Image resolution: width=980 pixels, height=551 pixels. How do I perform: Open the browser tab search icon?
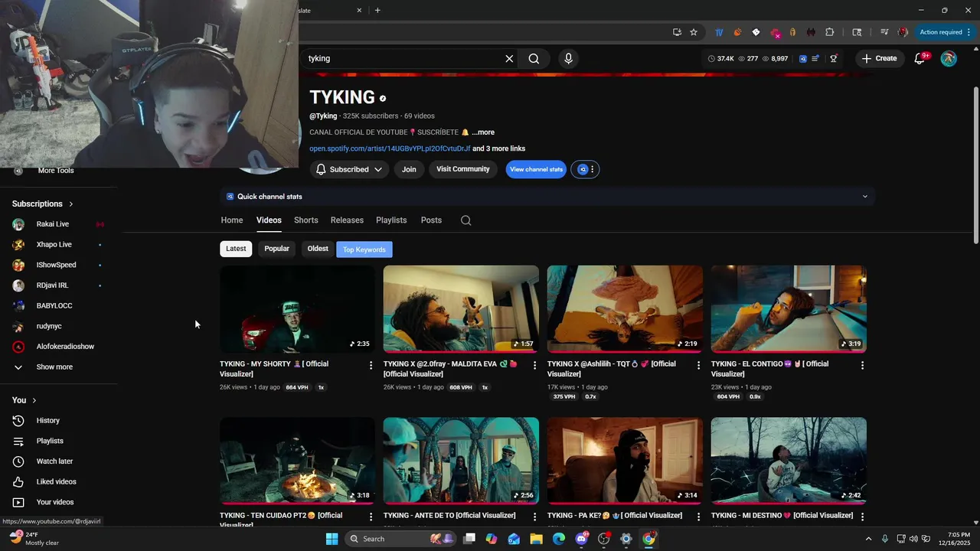[857, 32]
